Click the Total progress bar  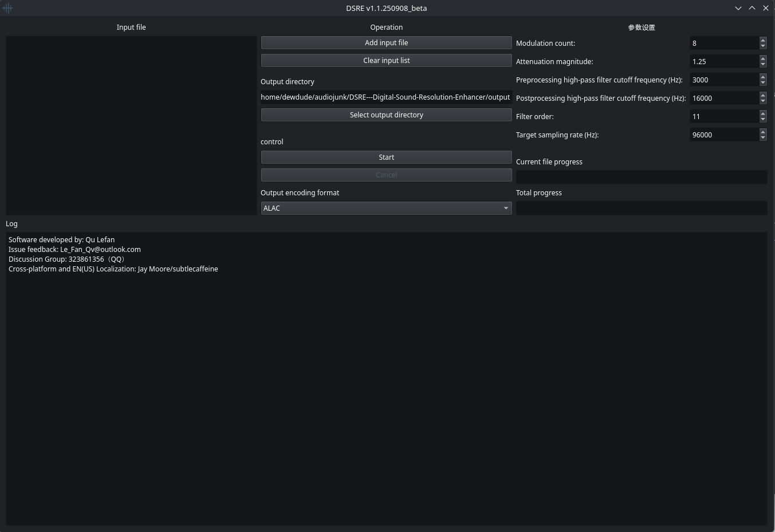(x=641, y=208)
